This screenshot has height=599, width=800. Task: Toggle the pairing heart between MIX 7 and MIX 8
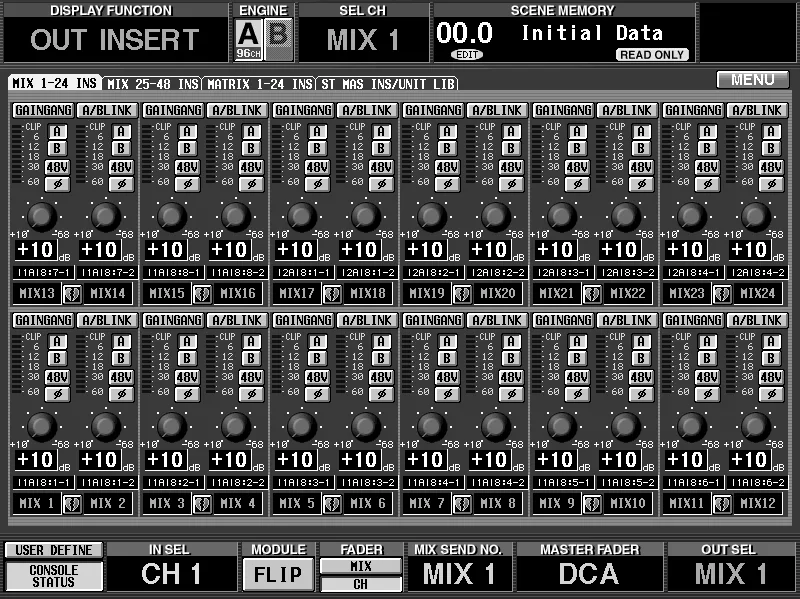(462, 504)
